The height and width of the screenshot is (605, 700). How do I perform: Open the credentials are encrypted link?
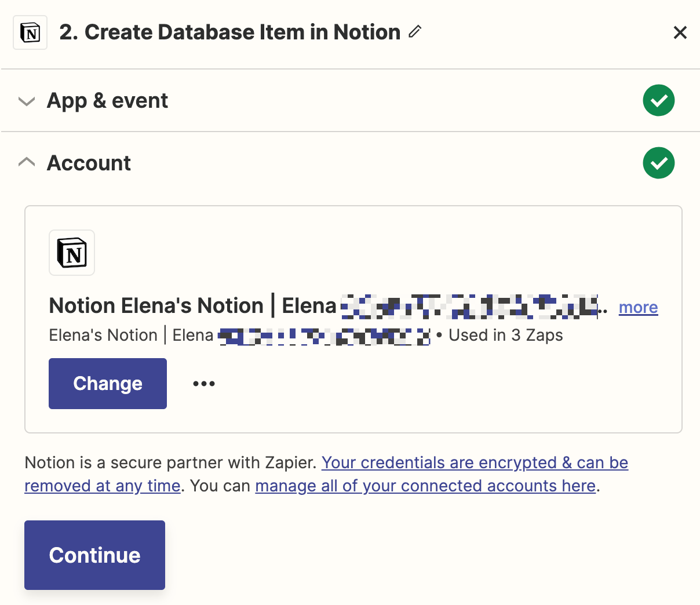tap(475, 463)
